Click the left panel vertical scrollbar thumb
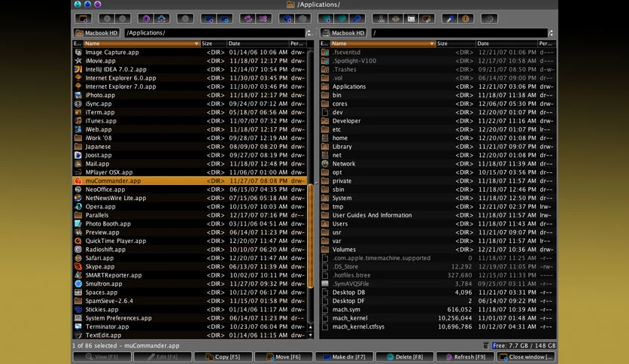Viewport: 629px width, 364px height. pos(311,235)
